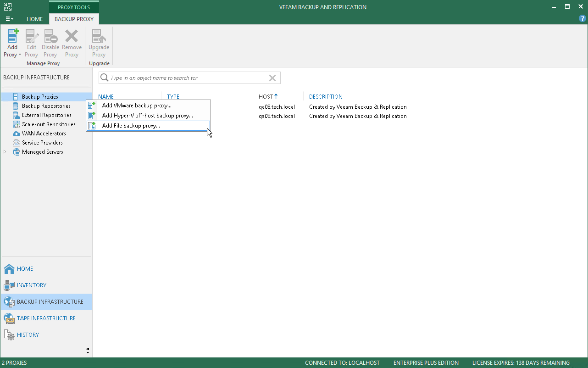The height and width of the screenshot is (368, 588).
Task: Select Service Providers tree node
Action: pyautogui.click(x=42, y=143)
